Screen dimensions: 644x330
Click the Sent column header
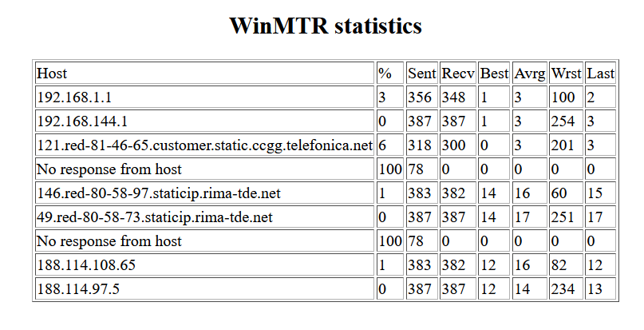pyautogui.click(x=421, y=74)
